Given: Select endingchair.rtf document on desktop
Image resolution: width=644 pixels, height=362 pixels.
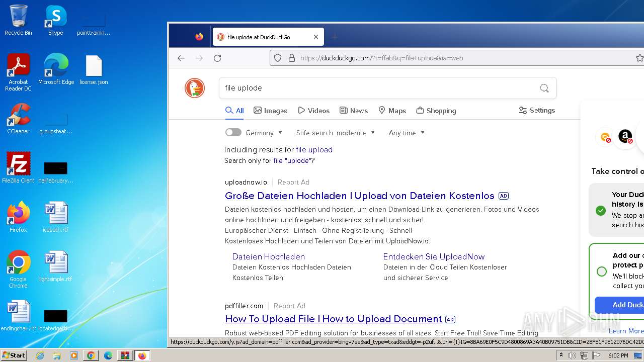Looking at the screenshot, I should (18, 316).
